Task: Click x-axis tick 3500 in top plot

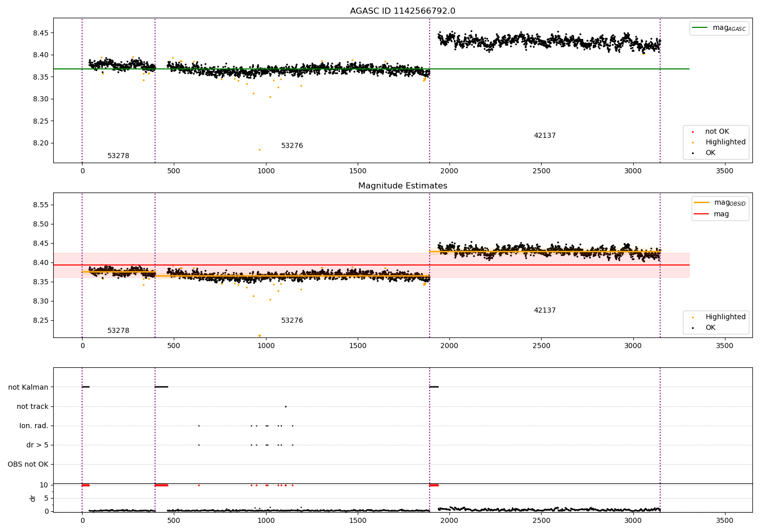Action: [725, 171]
